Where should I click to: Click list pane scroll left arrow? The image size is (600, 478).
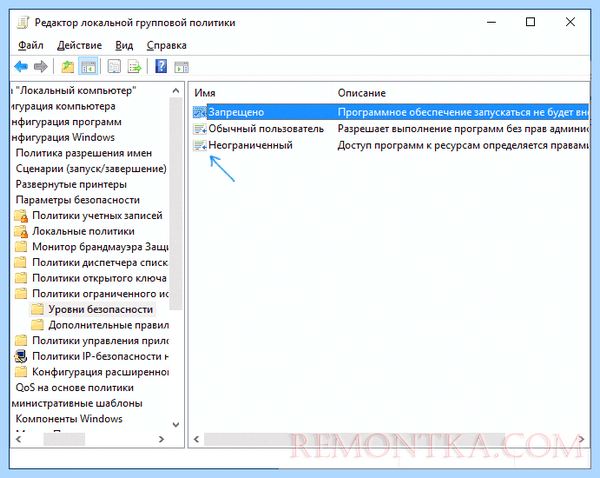pyautogui.click(x=196, y=439)
